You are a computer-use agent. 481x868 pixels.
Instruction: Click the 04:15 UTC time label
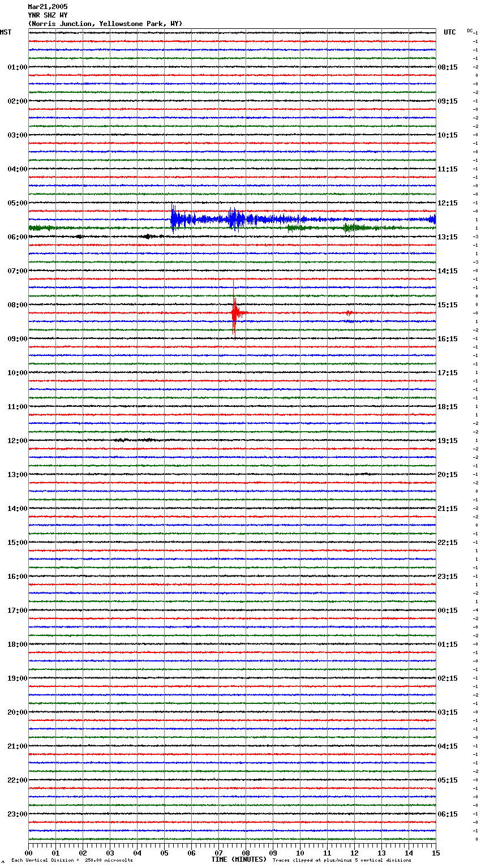coord(448,746)
